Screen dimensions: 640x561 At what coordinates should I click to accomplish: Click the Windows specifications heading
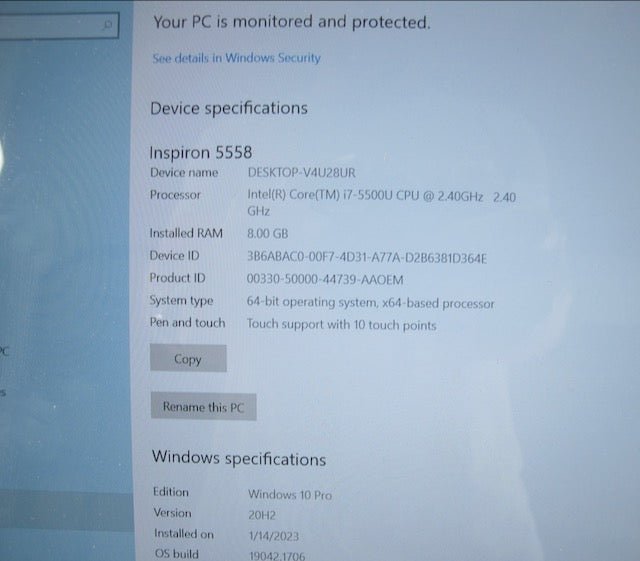239,458
